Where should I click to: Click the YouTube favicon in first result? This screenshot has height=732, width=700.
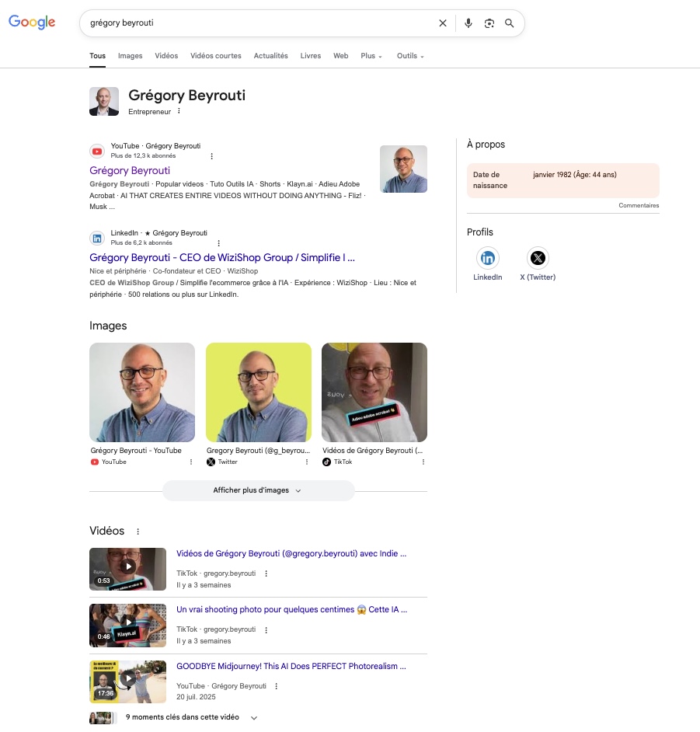coord(97,151)
